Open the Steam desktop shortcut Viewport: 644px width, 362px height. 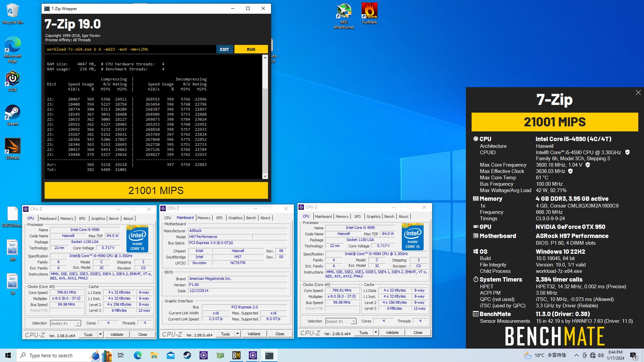tap(12, 115)
